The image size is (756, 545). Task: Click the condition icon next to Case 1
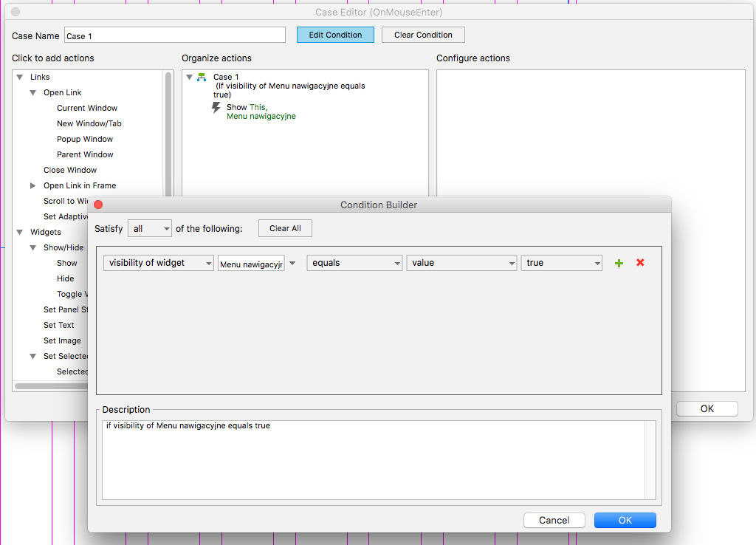coord(201,76)
